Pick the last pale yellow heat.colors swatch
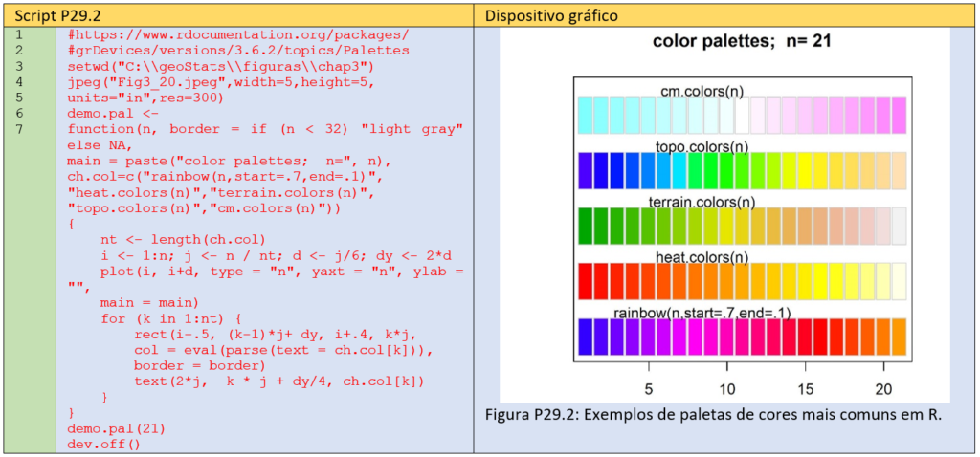Viewport: 980px width, 457px height. point(899,281)
